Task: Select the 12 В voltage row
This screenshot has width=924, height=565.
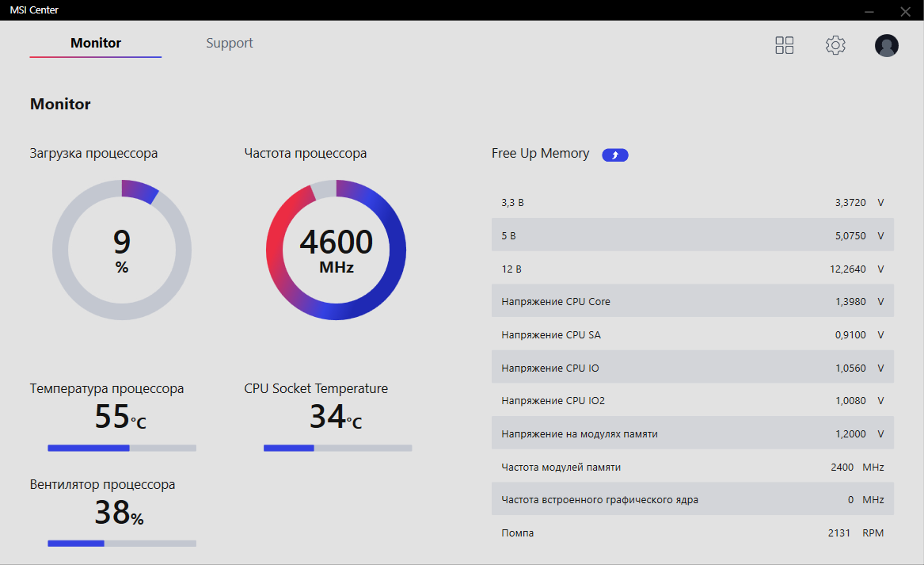Action: coord(693,269)
